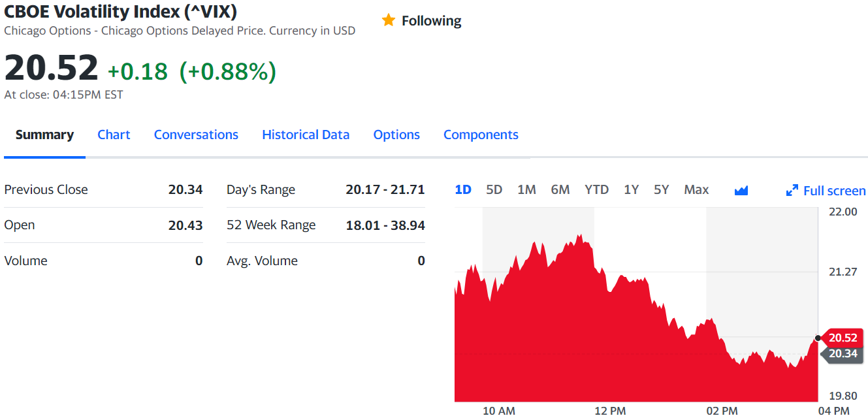
Task: Switch chart to 1M range
Action: pyautogui.click(x=526, y=189)
